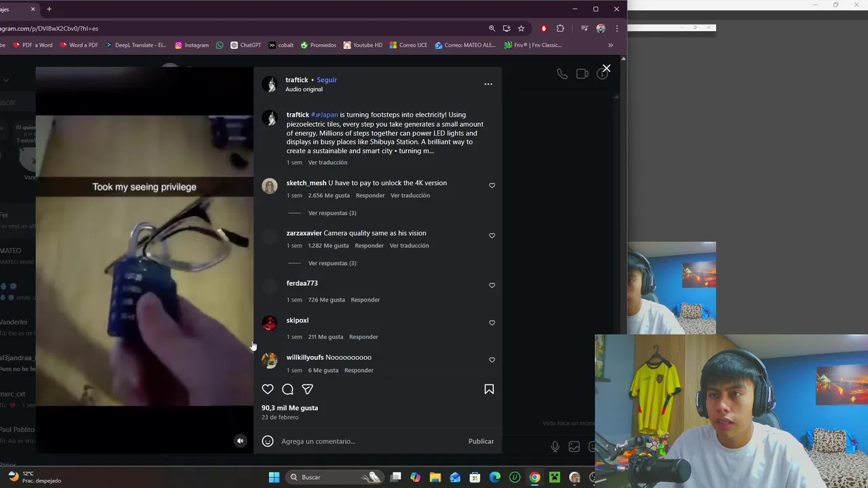The width and height of the screenshot is (868, 488).
Task: Open sketch_mesh's profile avatar
Action: [270, 186]
